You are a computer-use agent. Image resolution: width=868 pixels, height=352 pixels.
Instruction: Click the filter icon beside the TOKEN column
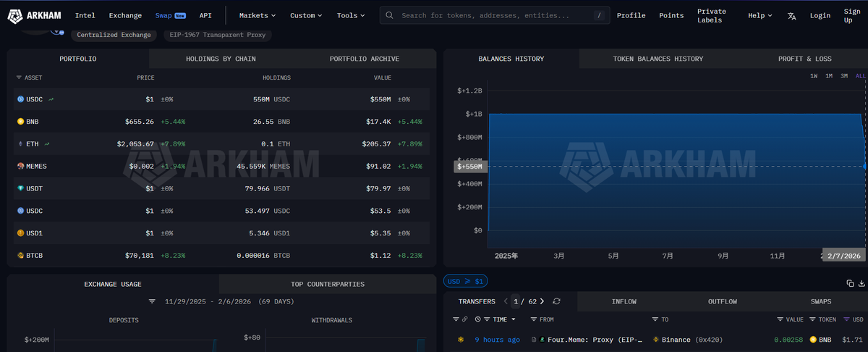[812, 319]
